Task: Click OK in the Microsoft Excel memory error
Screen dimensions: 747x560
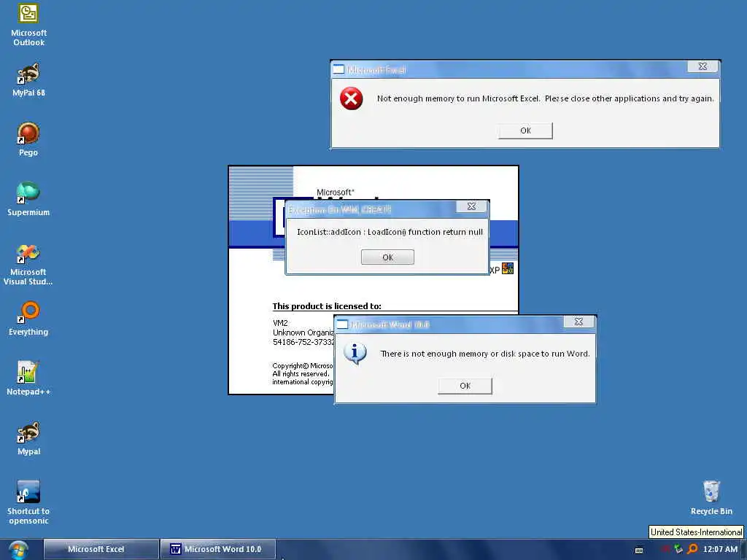Action: click(x=525, y=131)
